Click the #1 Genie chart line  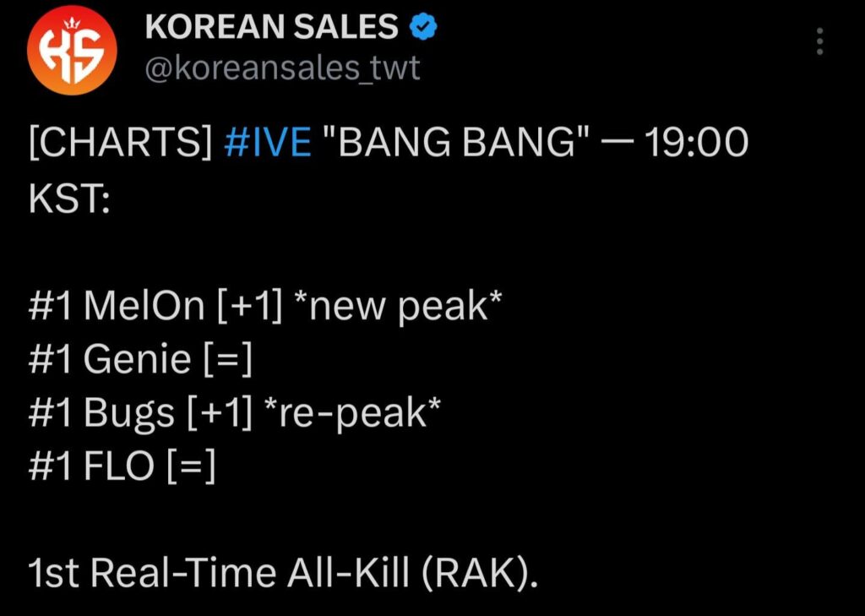point(138,358)
